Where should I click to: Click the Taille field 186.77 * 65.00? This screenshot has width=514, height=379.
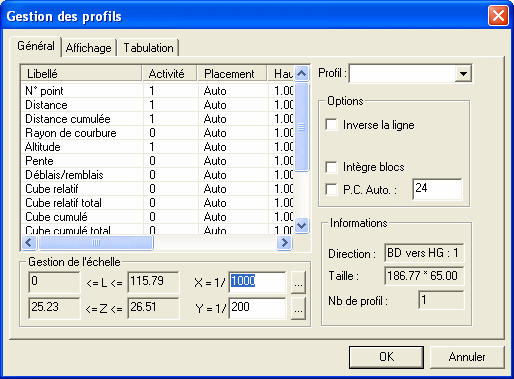click(424, 276)
